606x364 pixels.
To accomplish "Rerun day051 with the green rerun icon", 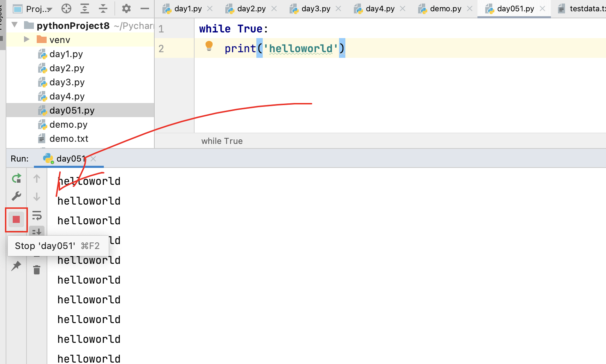I will tap(16, 178).
